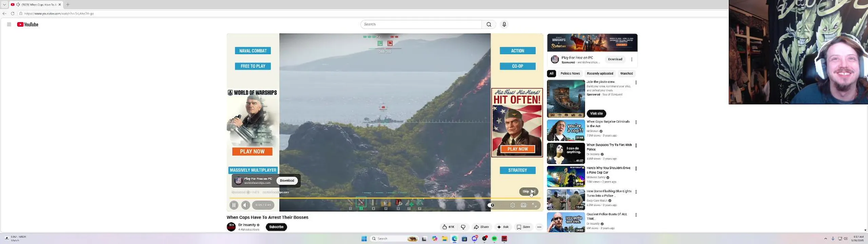This screenshot has width=868, height=244.
Task: Open options menu for Play For Free ad
Action: [632, 60]
